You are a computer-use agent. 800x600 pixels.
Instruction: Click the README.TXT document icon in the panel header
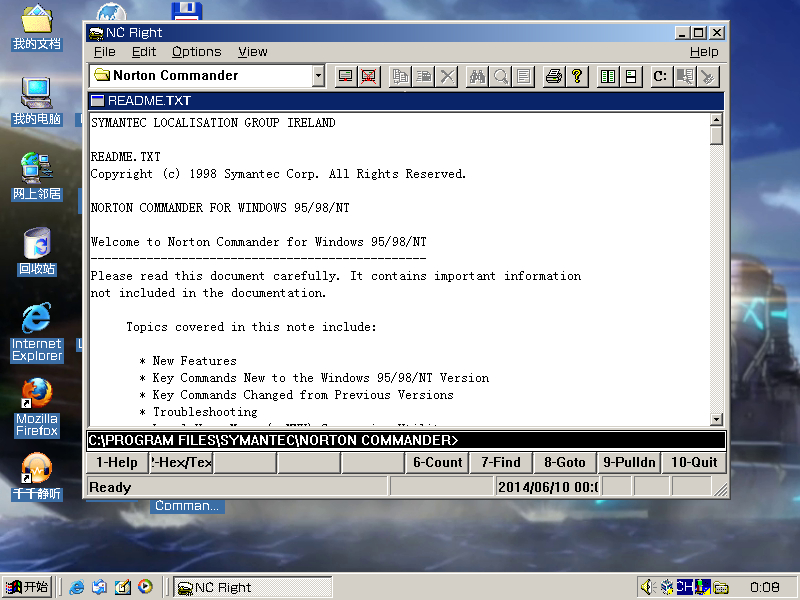[x=97, y=101]
